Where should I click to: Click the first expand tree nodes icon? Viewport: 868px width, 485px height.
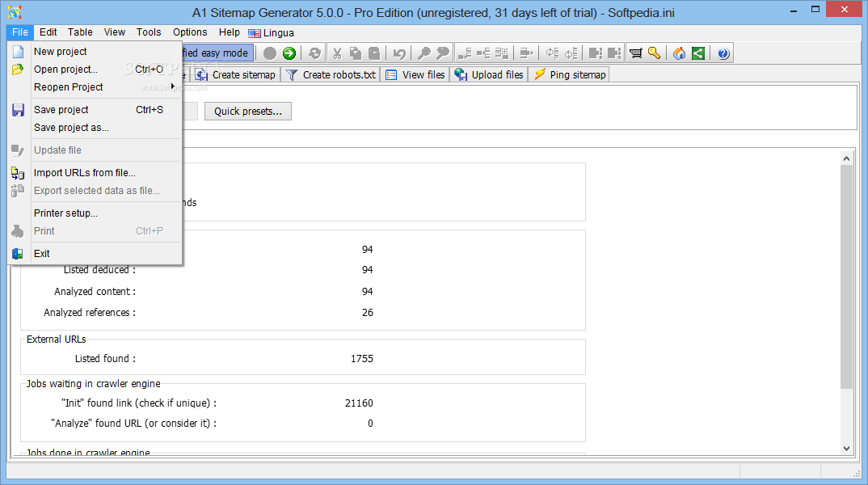point(552,53)
